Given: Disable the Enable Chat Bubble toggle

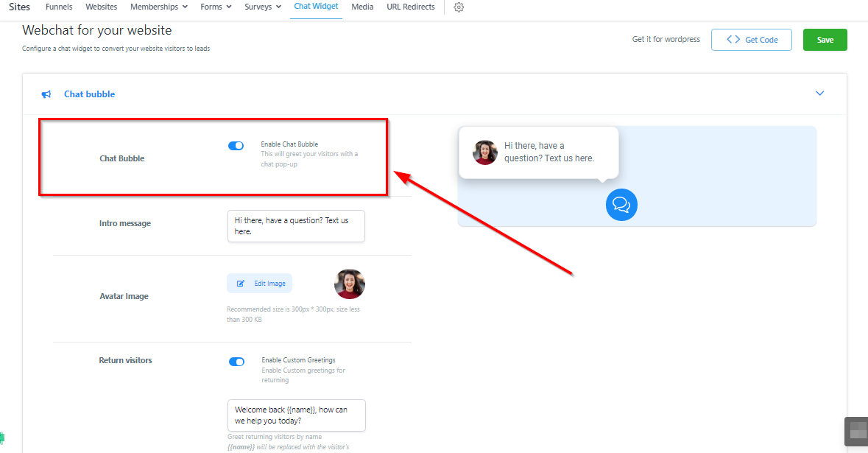Looking at the screenshot, I should [x=236, y=146].
